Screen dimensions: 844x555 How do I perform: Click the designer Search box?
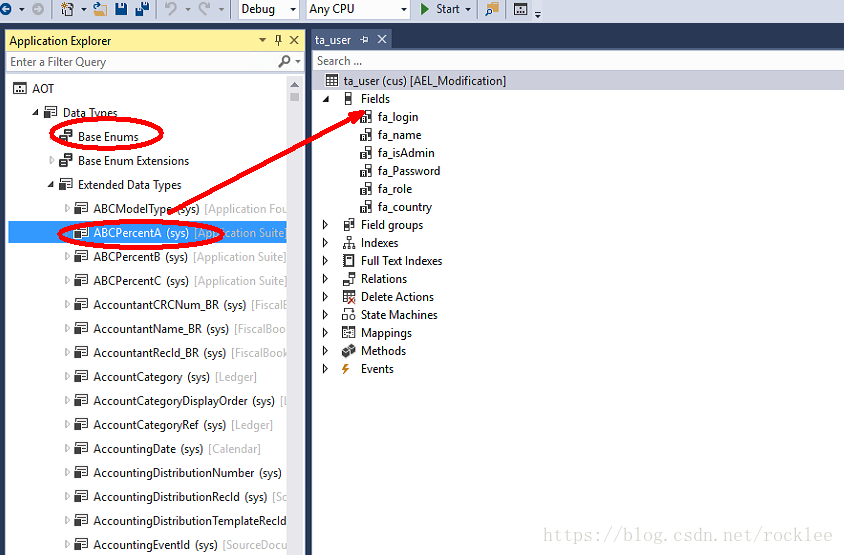tap(578, 61)
